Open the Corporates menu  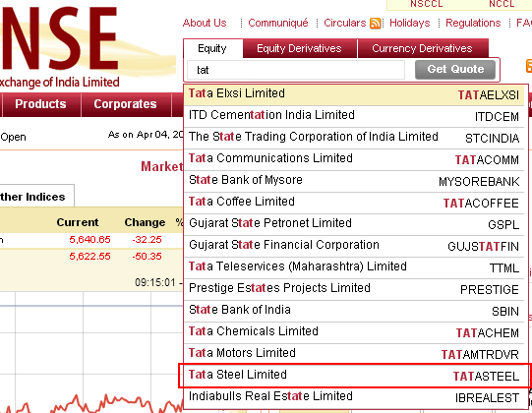[x=125, y=104]
